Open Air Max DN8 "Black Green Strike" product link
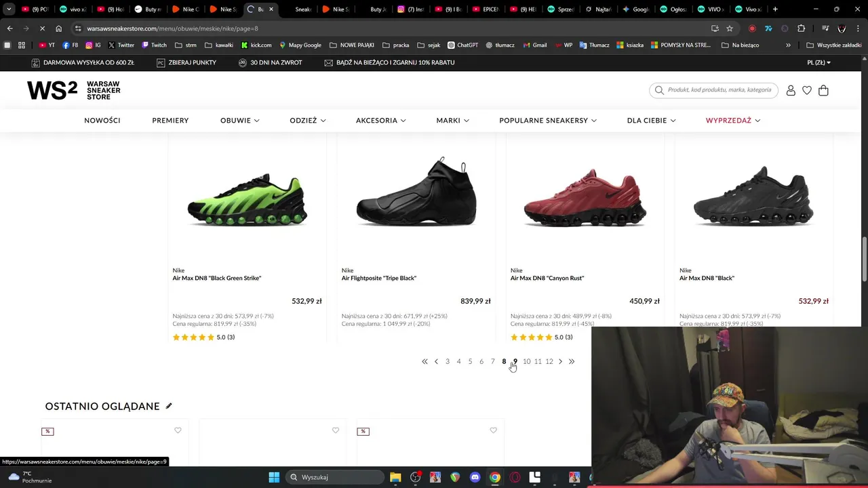This screenshot has width=868, height=488. (217, 278)
